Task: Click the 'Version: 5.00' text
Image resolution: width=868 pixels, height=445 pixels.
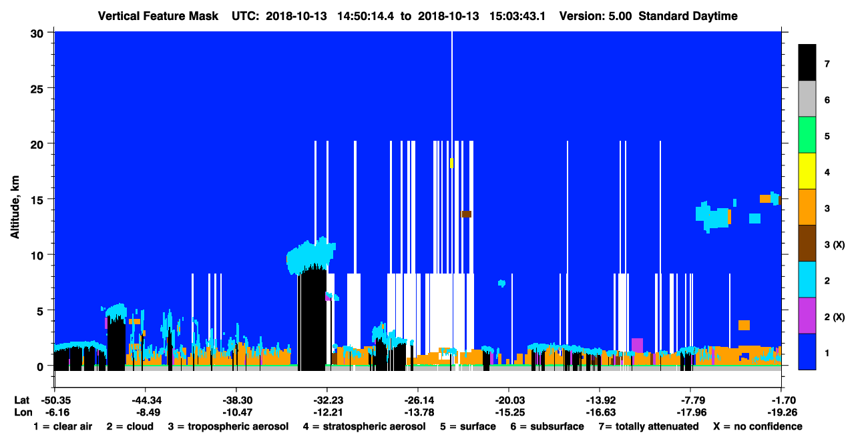Action: tap(596, 16)
